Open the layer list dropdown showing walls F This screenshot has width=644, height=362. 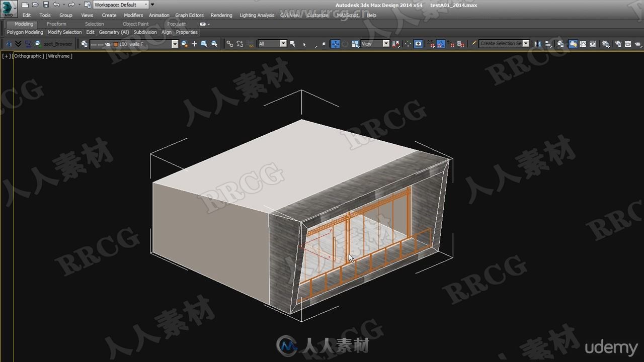pos(175,44)
